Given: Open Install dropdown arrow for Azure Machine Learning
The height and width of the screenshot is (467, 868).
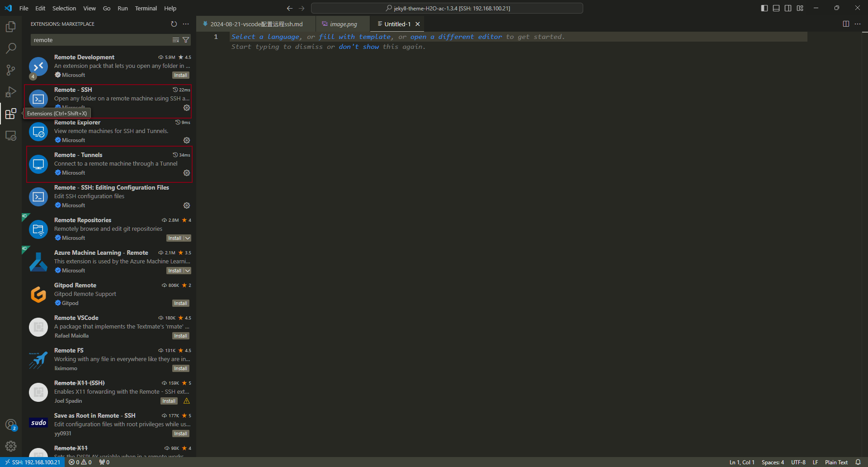Looking at the screenshot, I should (187, 271).
